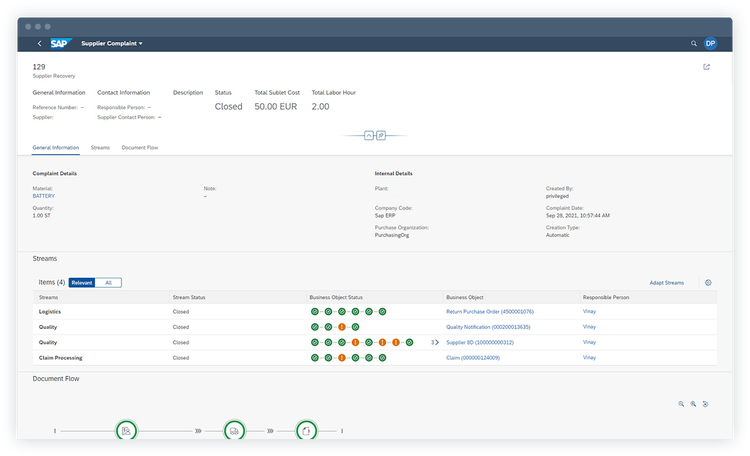Click orange warning status in Quality Notification row

click(x=342, y=327)
